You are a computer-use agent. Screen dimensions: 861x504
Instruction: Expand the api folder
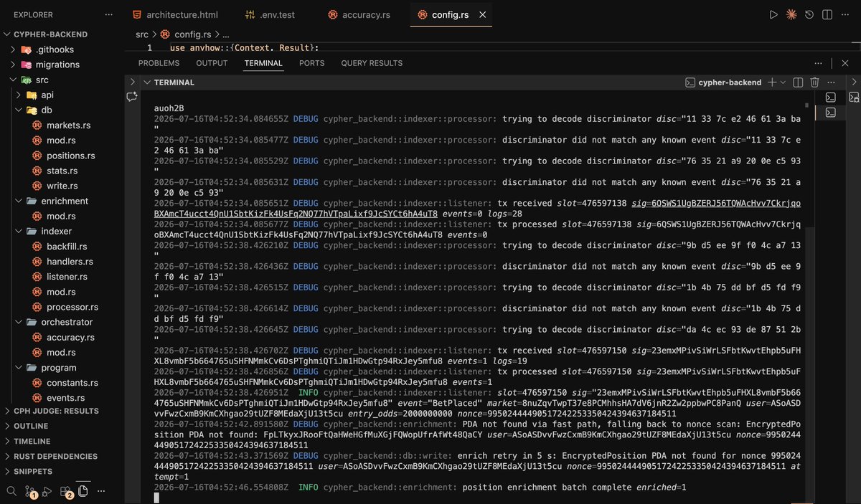pos(47,95)
